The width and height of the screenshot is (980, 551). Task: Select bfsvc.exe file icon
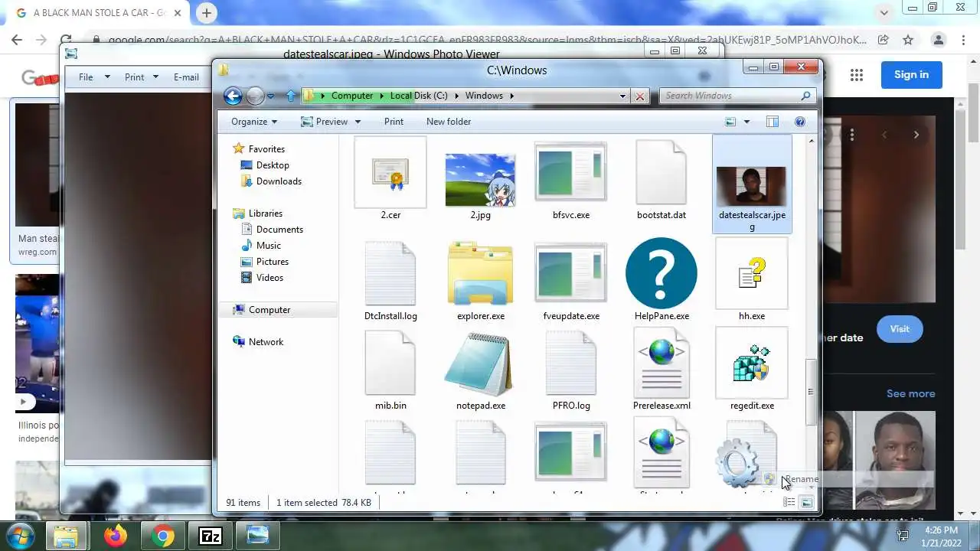coord(570,179)
